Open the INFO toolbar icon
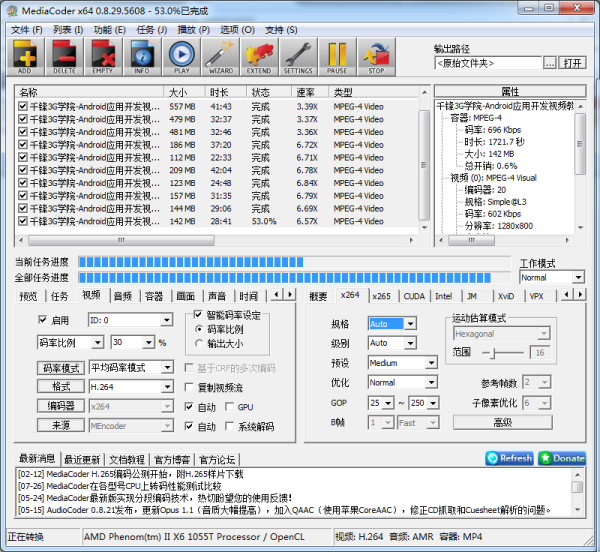 (142, 57)
